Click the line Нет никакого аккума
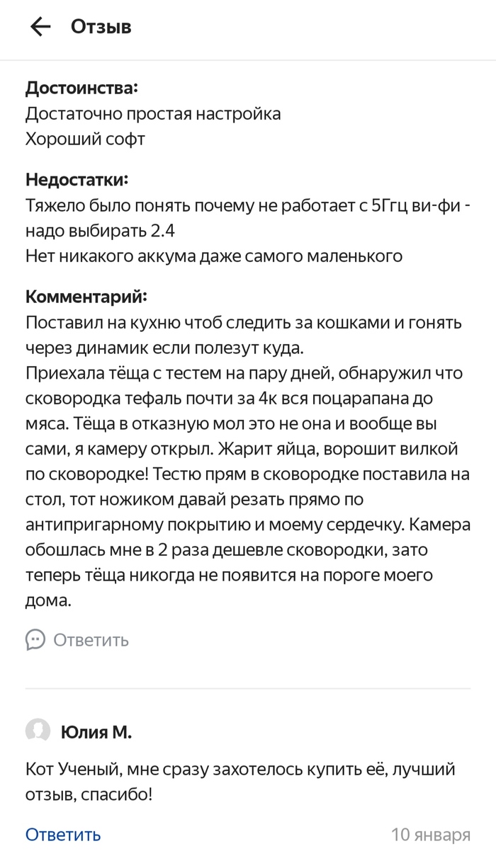This screenshot has width=496, height=868. [x=214, y=256]
